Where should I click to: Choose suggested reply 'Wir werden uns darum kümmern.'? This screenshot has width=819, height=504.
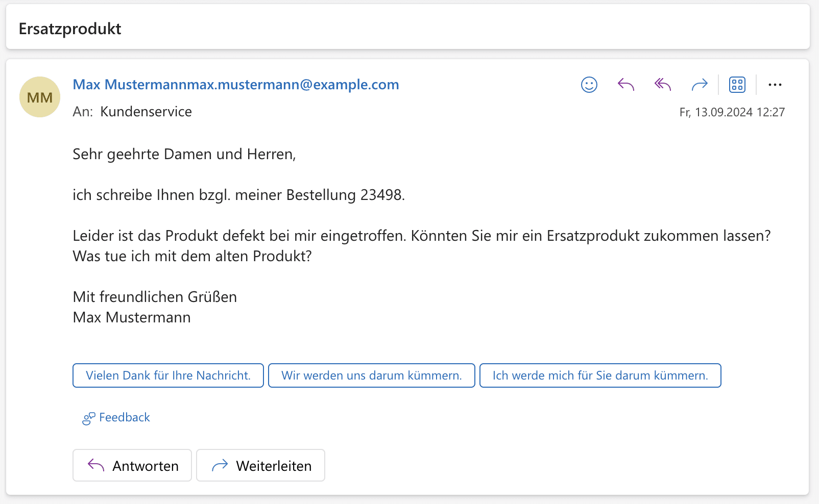click(372, 375)
